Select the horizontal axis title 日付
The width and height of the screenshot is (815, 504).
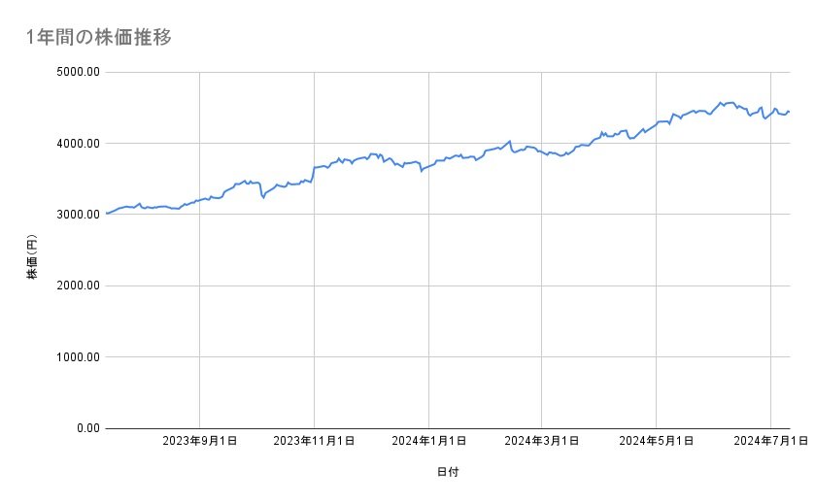448,472
